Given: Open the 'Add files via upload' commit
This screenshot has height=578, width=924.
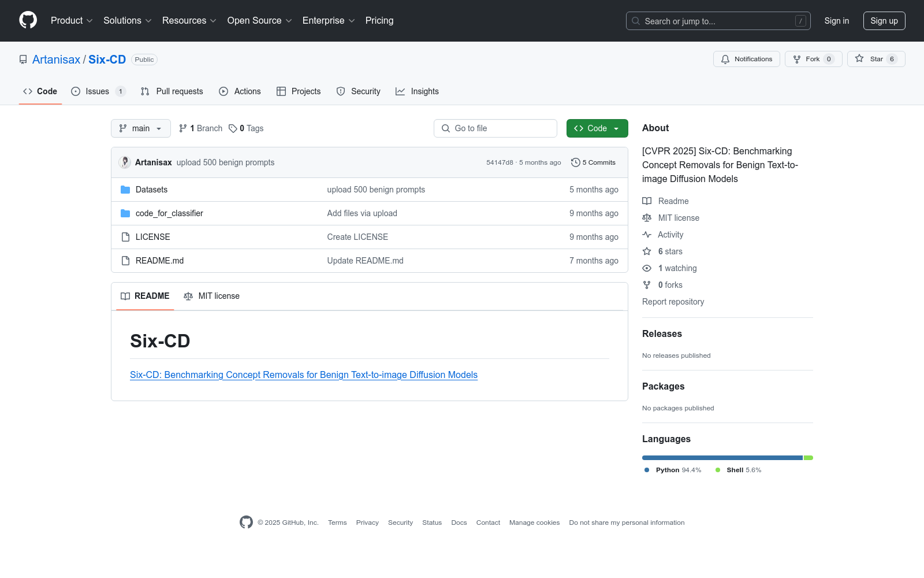Looking at the screenshot, I should point(362,213).
